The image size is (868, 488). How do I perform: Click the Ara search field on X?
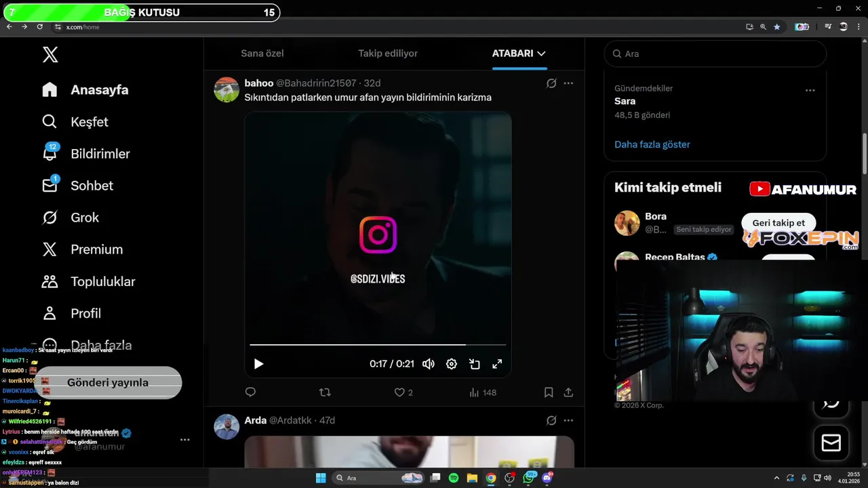715,54
